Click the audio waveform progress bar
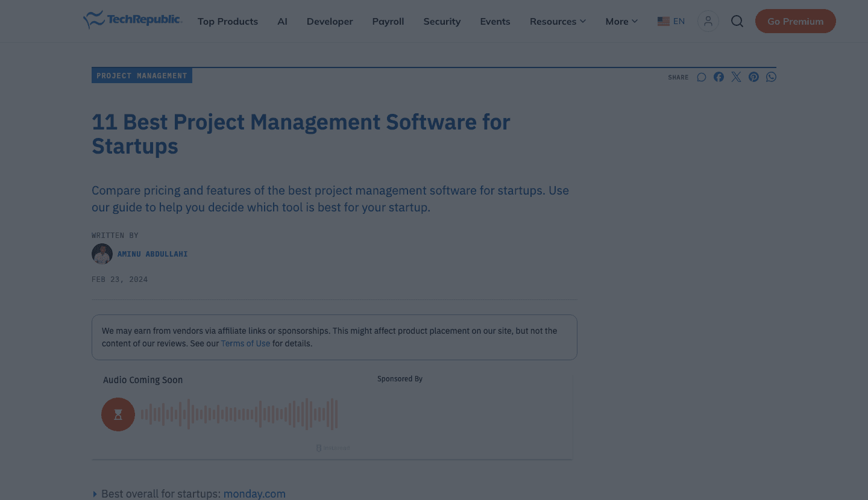The width and height of the screenshot is (868, 500). [239, 414]
